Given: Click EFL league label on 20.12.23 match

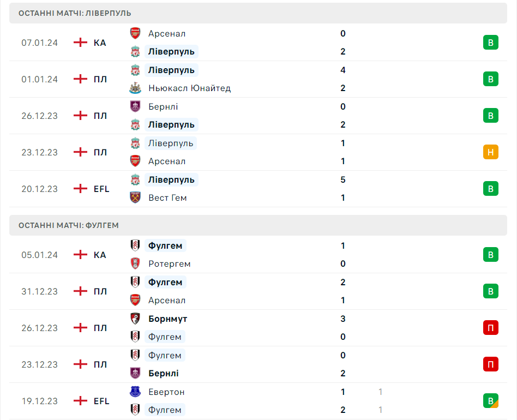Looking at the screenshot, I should point(101,189).
